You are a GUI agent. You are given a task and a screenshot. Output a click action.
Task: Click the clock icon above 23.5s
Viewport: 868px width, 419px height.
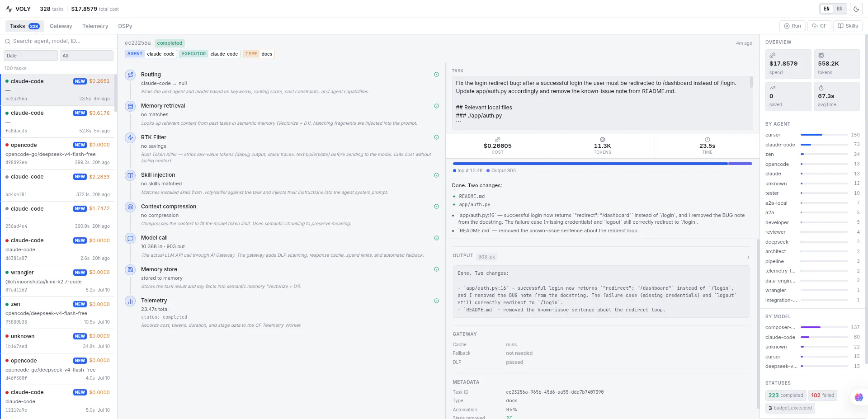(707, 140)
